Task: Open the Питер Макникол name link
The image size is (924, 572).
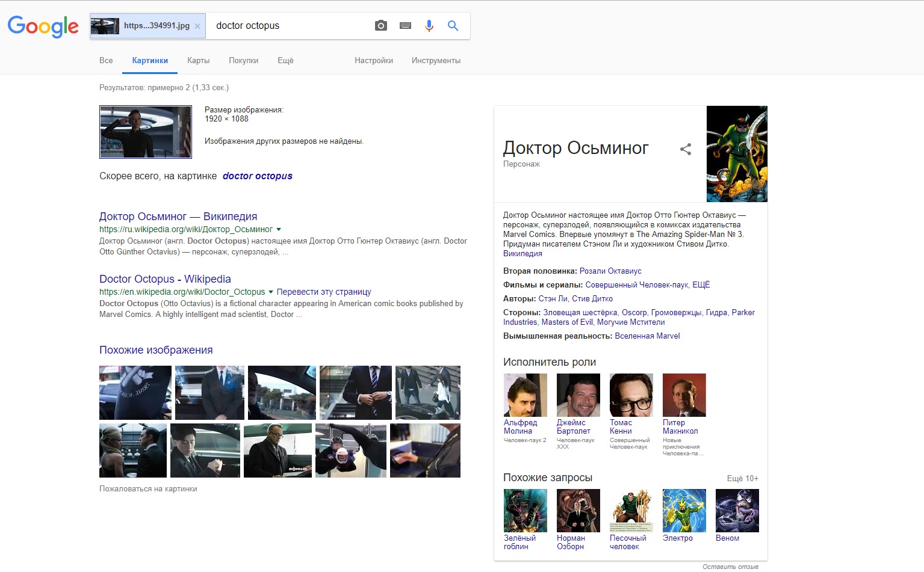Action: point(680,427)
